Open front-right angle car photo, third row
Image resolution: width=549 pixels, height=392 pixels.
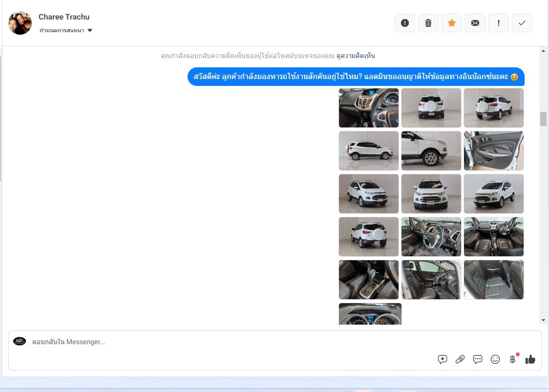click(494, 194)
